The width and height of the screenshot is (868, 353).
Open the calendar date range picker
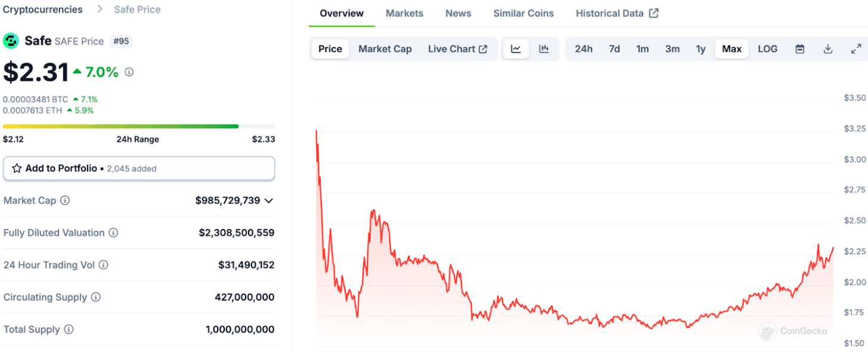click(800, 49)
